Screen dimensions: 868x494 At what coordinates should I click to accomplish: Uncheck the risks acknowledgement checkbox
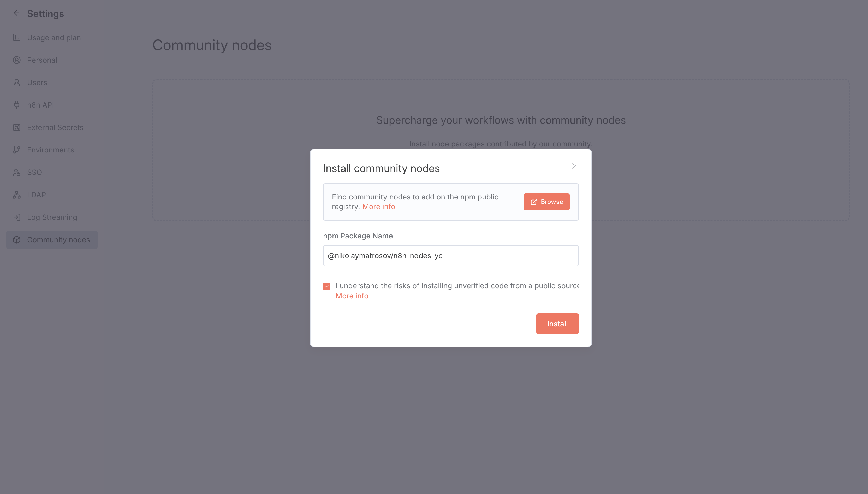click(326, 286)
